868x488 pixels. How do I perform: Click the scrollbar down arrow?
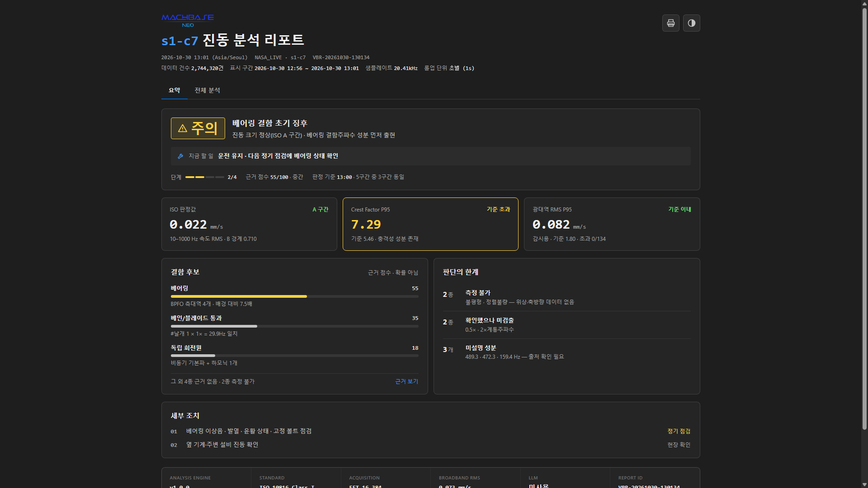point(864,484)
